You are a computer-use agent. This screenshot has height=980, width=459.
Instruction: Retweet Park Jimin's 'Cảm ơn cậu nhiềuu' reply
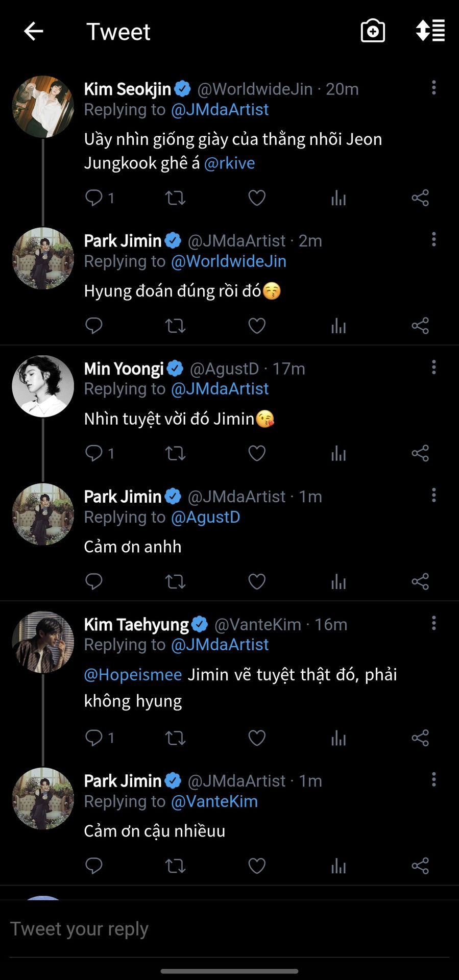(175, 866)
